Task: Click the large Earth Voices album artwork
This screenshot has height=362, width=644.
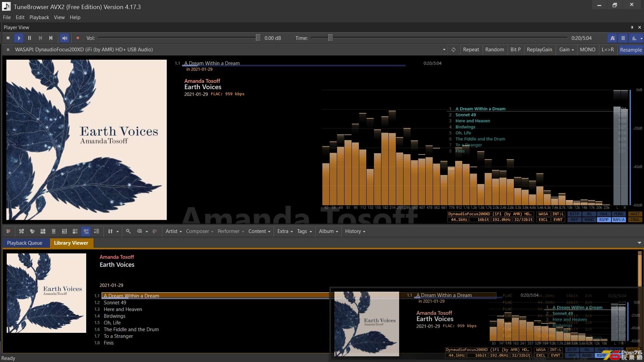Action: point(87,140)
